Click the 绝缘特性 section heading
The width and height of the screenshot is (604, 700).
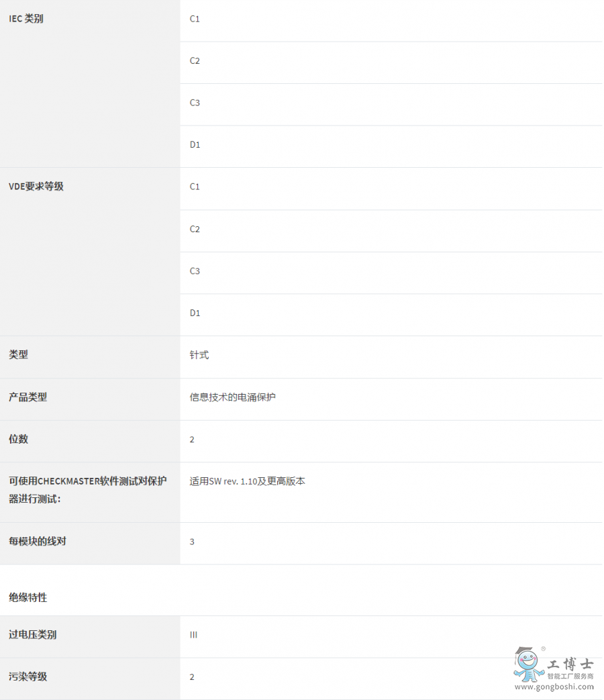click(28, 597)
